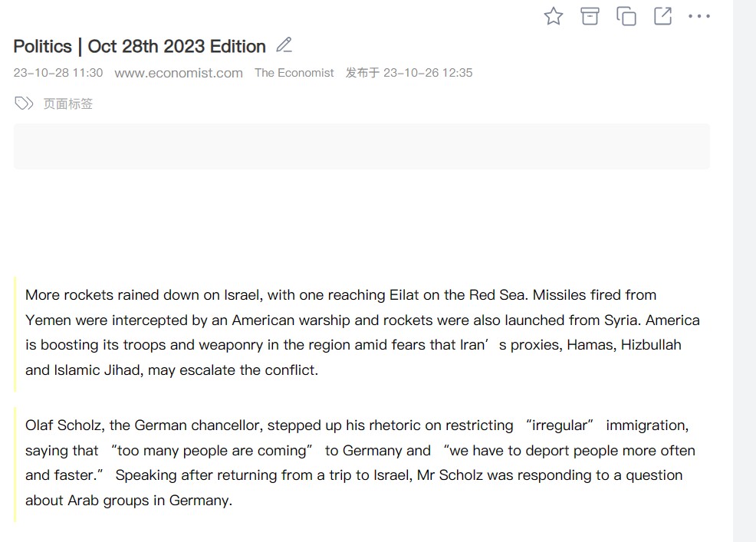Click The Economist source name
Screen dimensions: 756x542
pos(294,73)
